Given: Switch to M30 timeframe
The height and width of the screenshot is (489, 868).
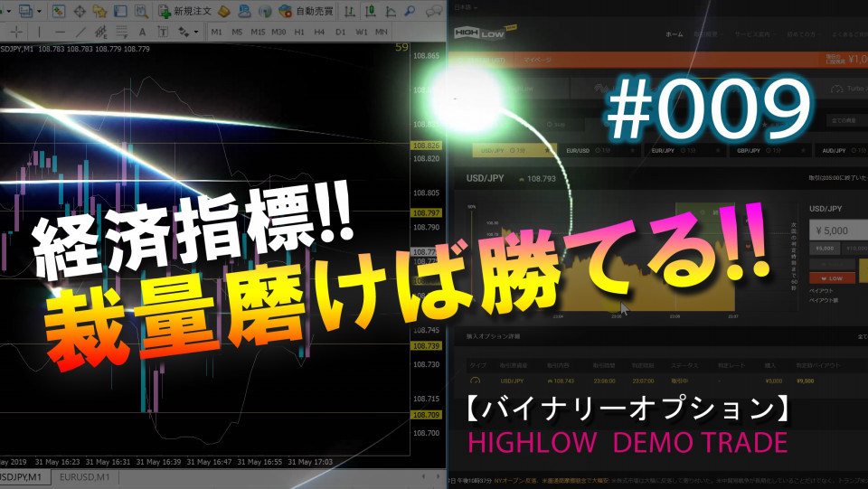Looking at the screenshot, I should [278, 32].
